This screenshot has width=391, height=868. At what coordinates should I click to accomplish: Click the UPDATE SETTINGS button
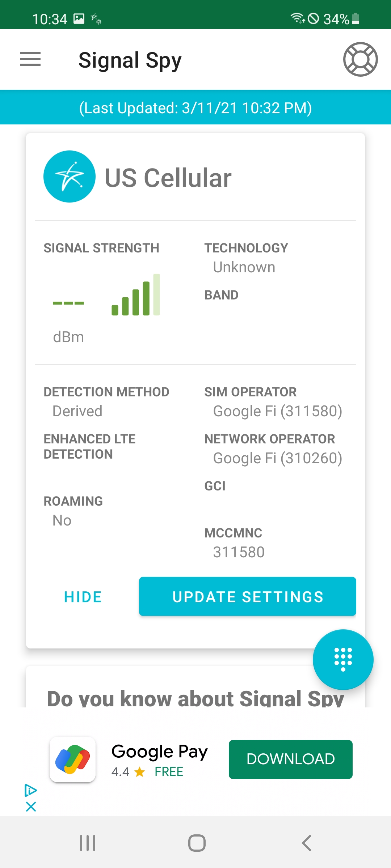pyautogui.click(x=248, y=596)
